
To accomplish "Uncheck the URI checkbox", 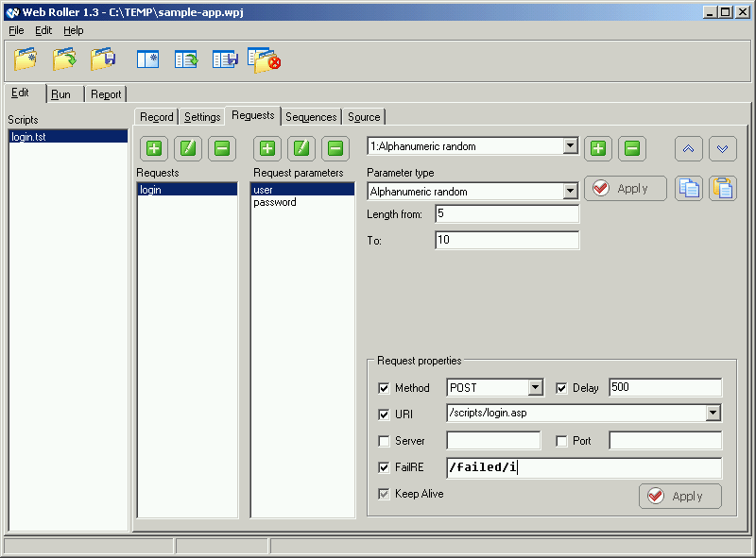I will [x=384, y=414].
